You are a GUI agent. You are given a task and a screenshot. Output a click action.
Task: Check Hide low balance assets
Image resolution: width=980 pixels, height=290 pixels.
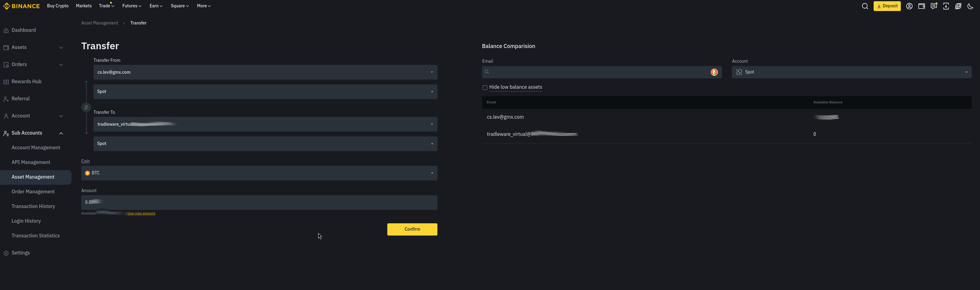tap(485, 87)
